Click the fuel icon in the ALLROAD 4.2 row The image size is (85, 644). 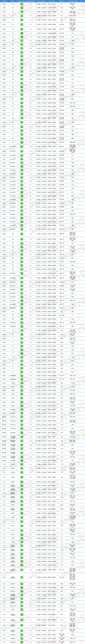coord(22,326)
